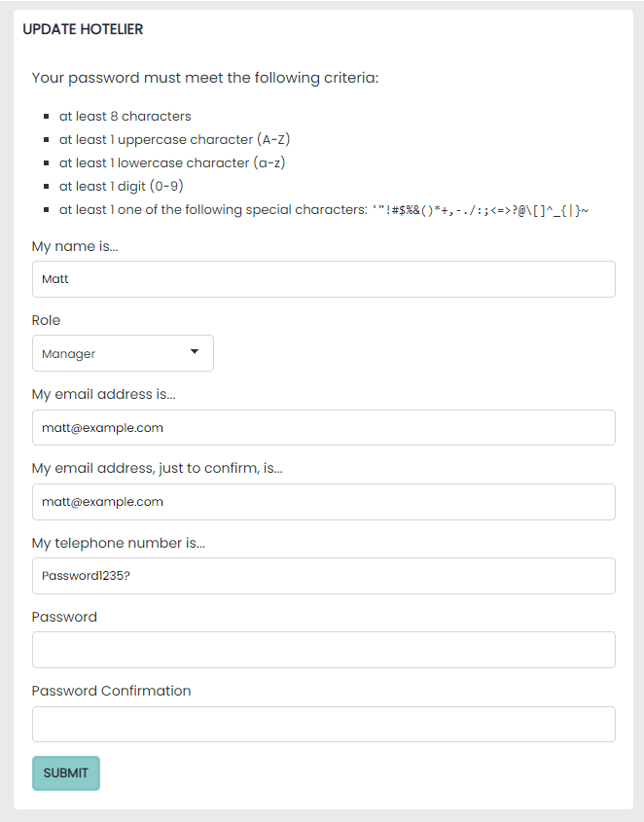Focus the first email address input

coord(323,428)
